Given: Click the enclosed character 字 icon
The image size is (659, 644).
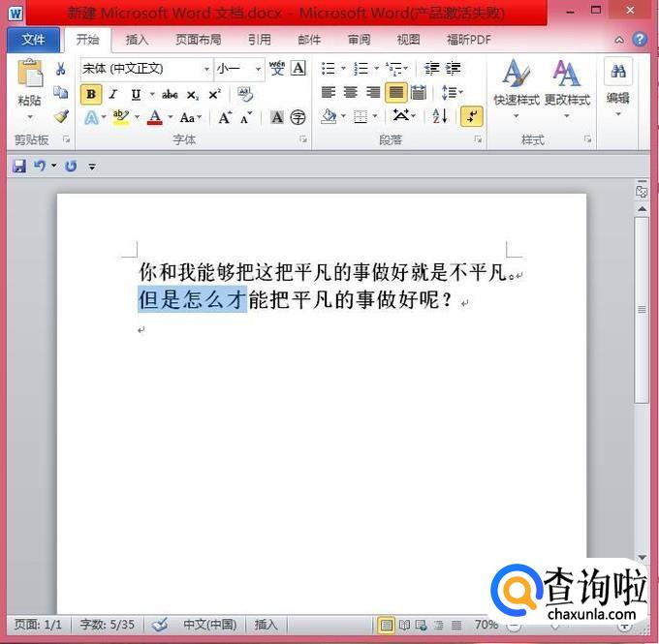Looking at the screenshot, I should click(x=298, y=117).
